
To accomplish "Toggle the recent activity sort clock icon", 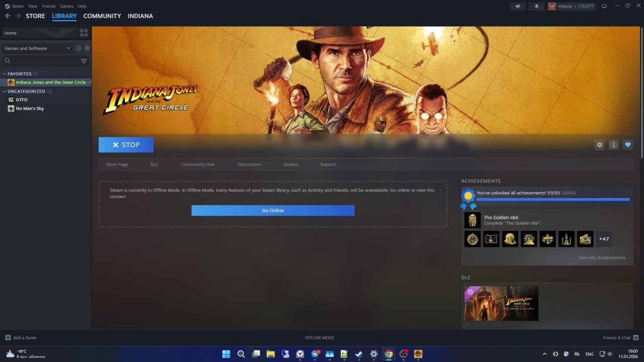I will [78, 48].
